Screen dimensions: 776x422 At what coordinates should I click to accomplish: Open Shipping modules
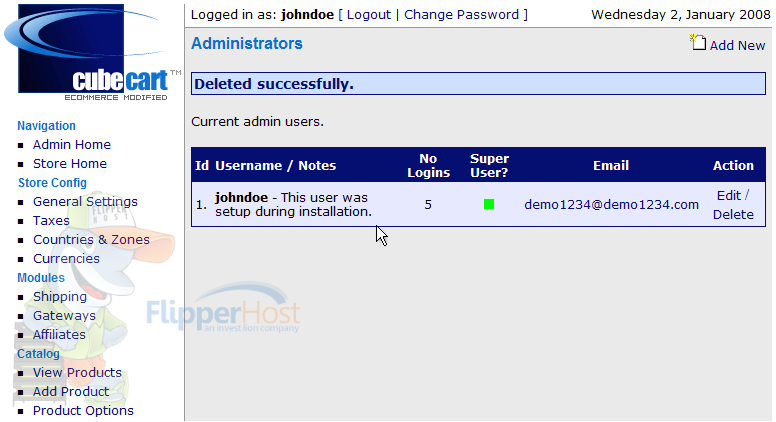coord(60,297)
